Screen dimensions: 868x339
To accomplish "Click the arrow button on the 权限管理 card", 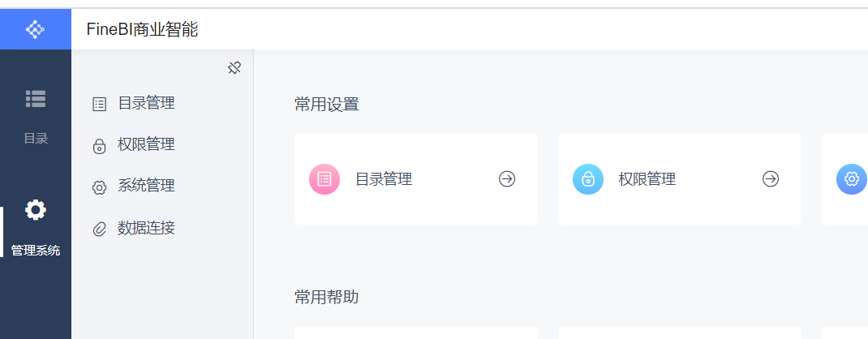I will point(771,178).
